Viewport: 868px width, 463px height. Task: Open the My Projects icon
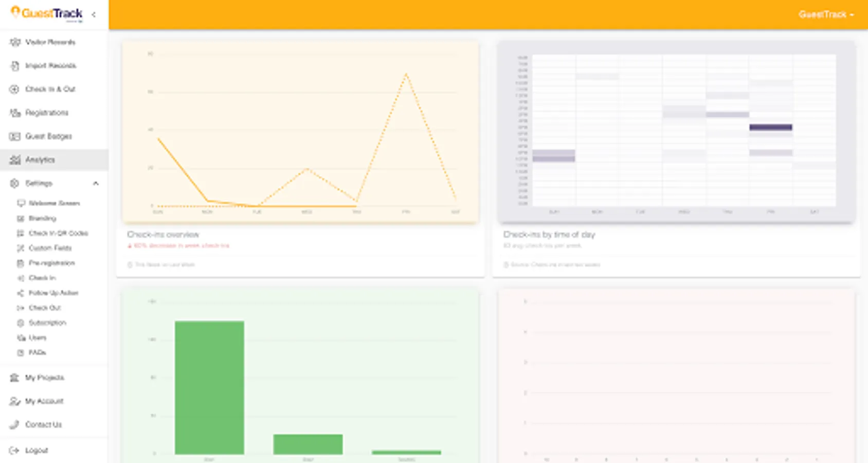click(14, 378)
